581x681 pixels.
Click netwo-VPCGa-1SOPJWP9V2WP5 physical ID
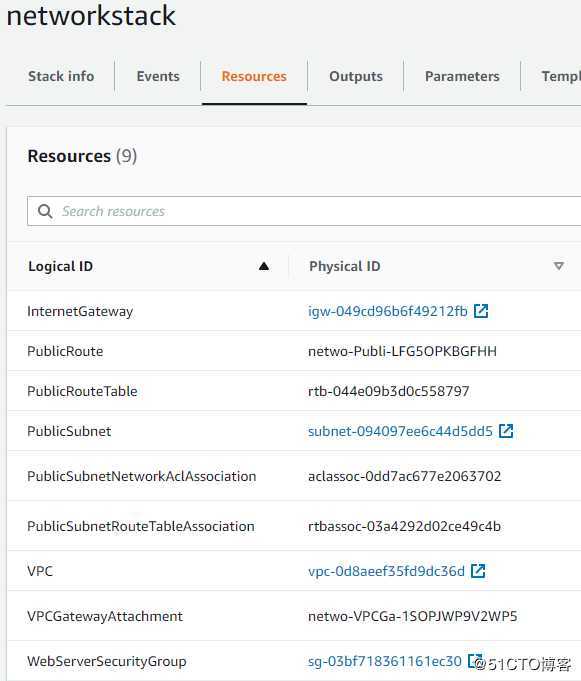tap(413, 616)
